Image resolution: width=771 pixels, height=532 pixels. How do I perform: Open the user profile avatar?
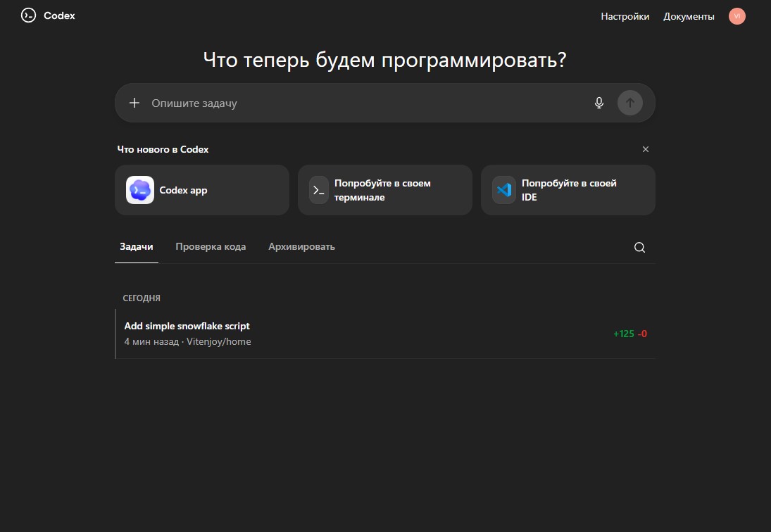[736, 16]
